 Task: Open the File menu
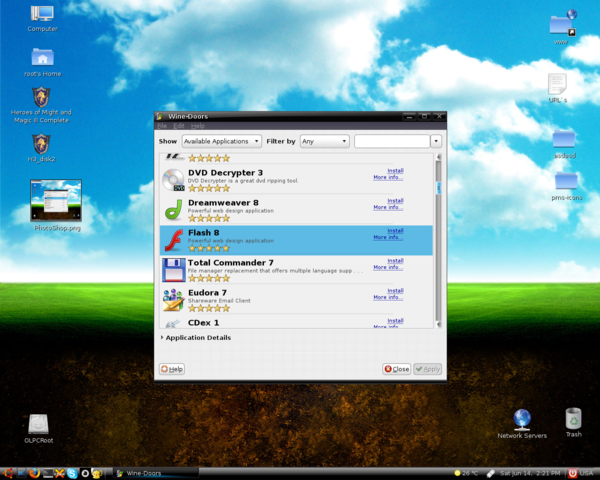pos(162,126)
